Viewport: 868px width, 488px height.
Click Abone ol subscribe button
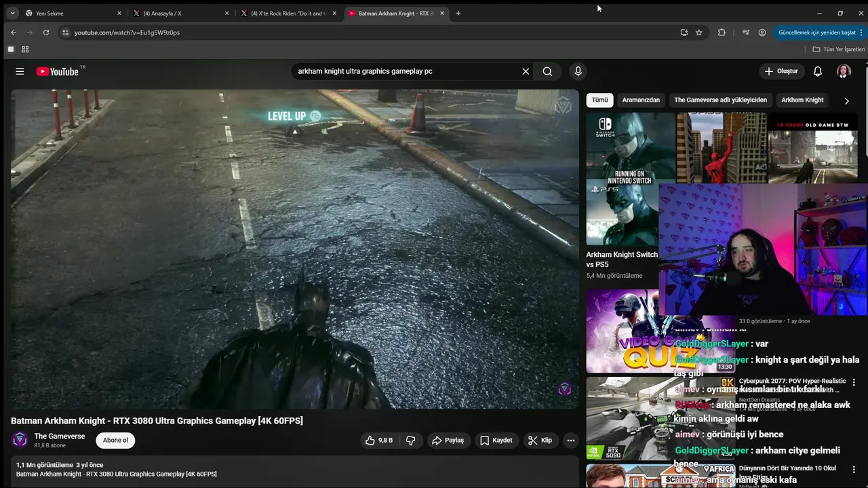click(x=115, y=441)
